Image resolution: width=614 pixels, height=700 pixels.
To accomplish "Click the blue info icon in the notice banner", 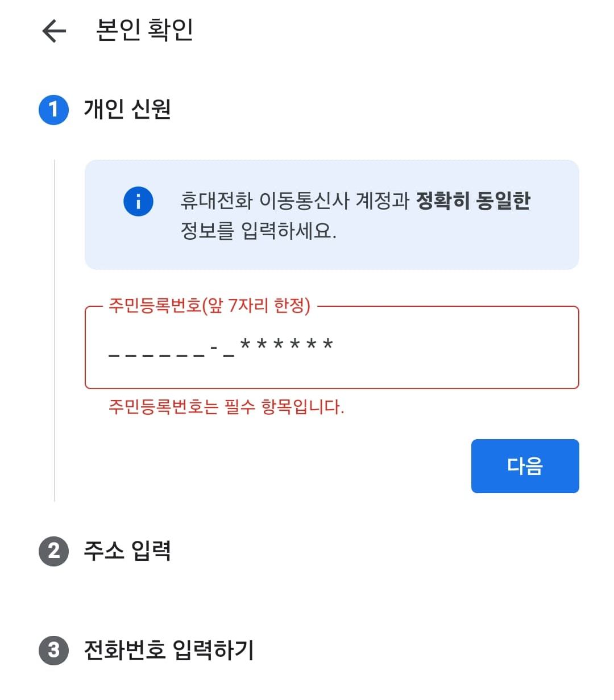I will [x=137, y=201].
